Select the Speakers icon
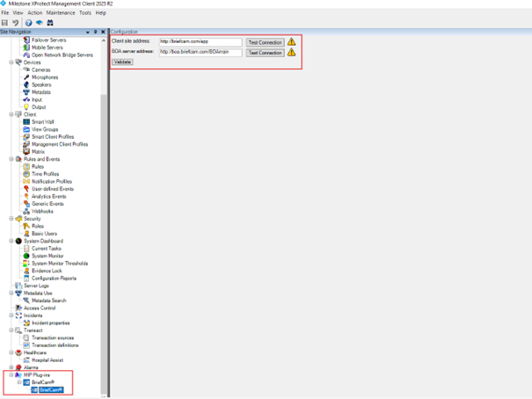Viewport: 532px width, 399px height. [26, 84]
